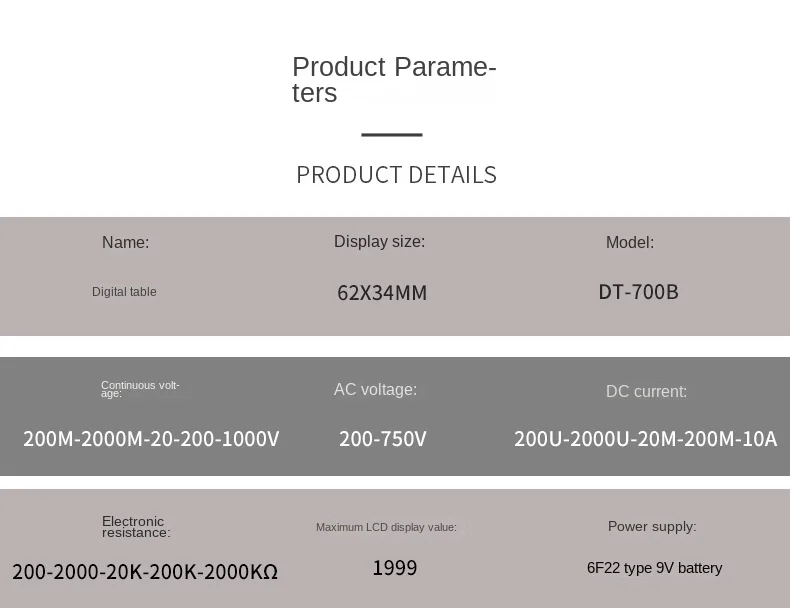
Task: Select the Maximum LCD display value label
Action: 386,527
